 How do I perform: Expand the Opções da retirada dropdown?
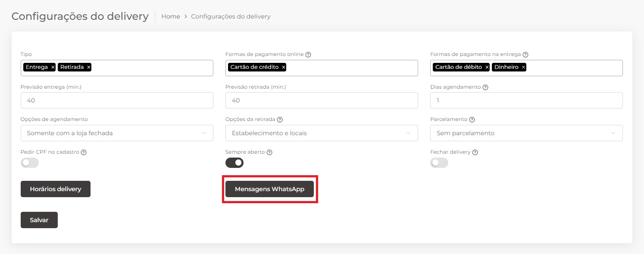pos(322,133)
